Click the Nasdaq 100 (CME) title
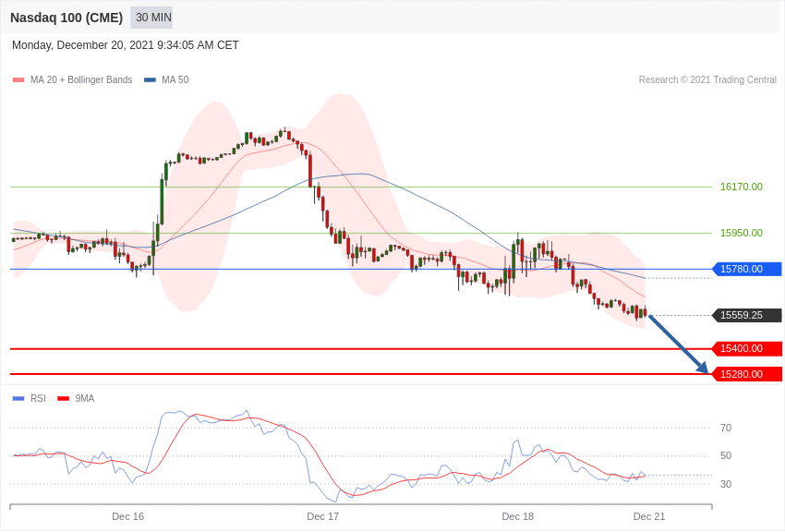Viewport: 785px width, 532px height. pyautogui.click(x=66, y=18)
